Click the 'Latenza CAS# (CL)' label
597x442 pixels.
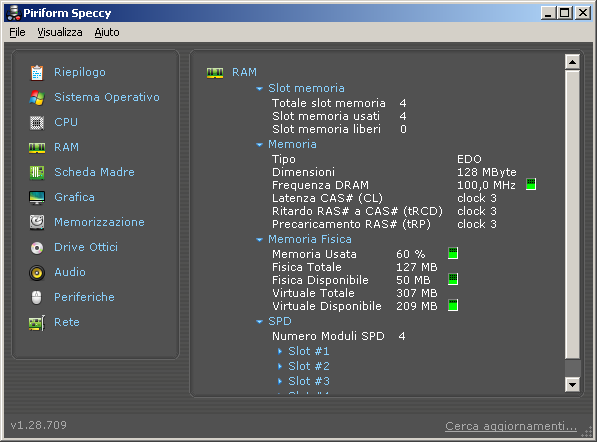(x=327, y=198)
